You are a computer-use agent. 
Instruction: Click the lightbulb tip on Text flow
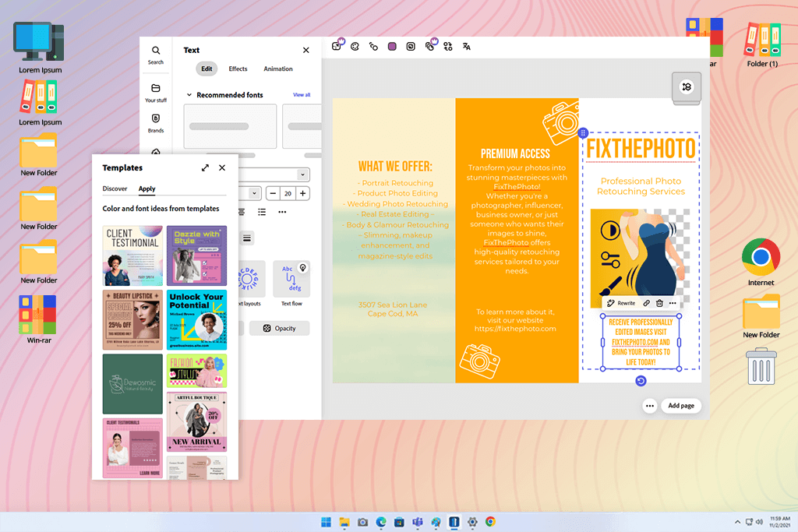point(303,267)
